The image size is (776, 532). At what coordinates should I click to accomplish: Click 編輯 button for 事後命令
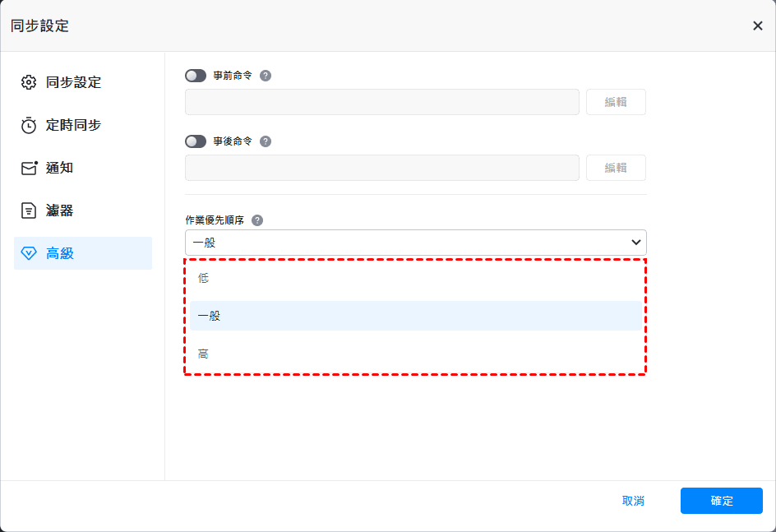click(x=616, y=168)
